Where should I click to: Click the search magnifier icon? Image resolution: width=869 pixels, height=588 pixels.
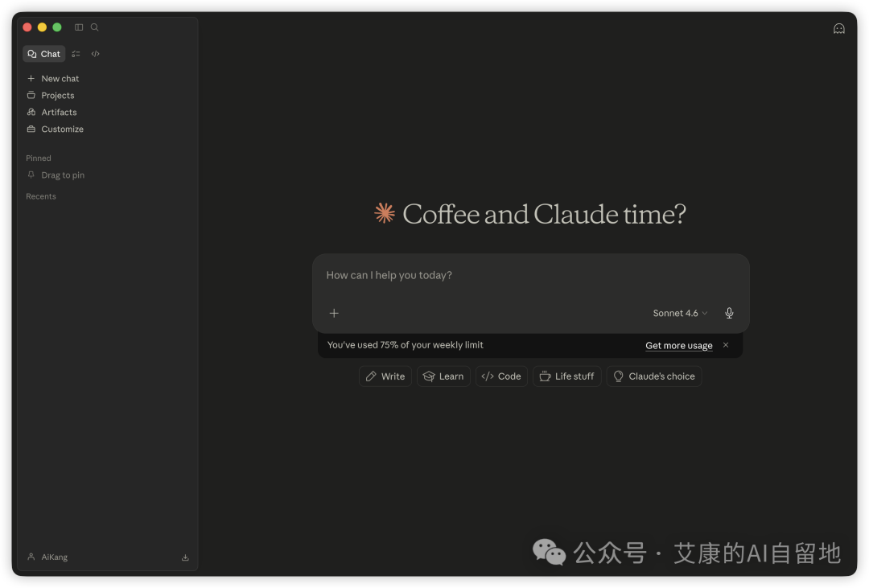[94, 27]
